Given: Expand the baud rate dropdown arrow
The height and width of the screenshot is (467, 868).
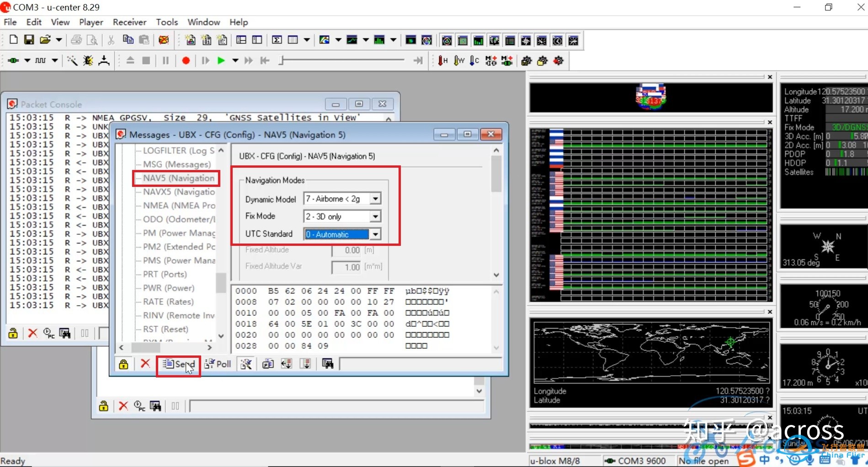Looking at the screenshot, I should click(x=54, y=60).
